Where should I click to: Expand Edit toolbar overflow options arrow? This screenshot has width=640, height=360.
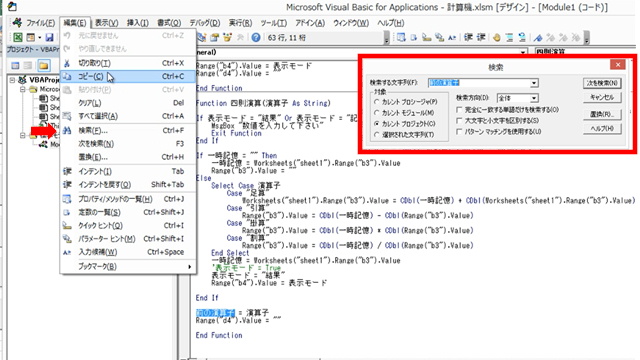[x=587, y=38]
